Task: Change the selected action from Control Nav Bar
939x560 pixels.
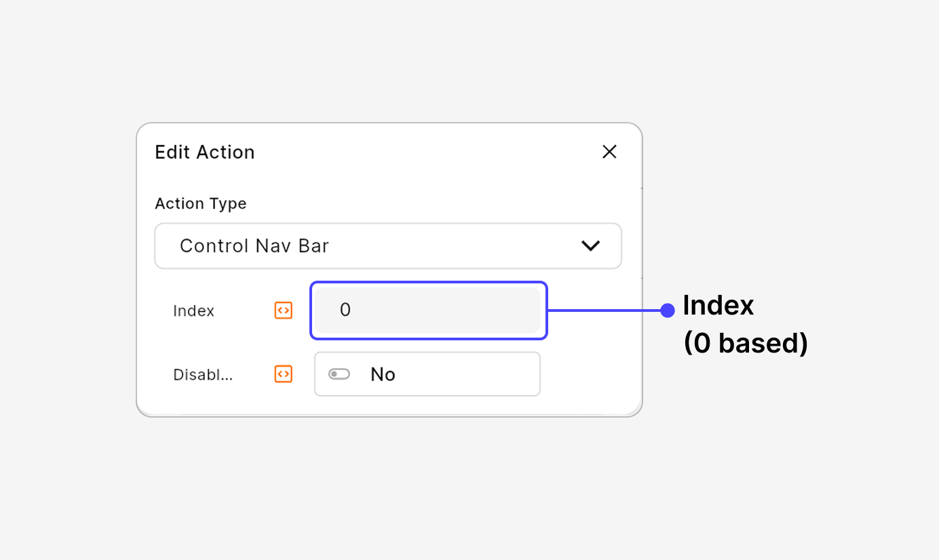Action: coord(388,245)
